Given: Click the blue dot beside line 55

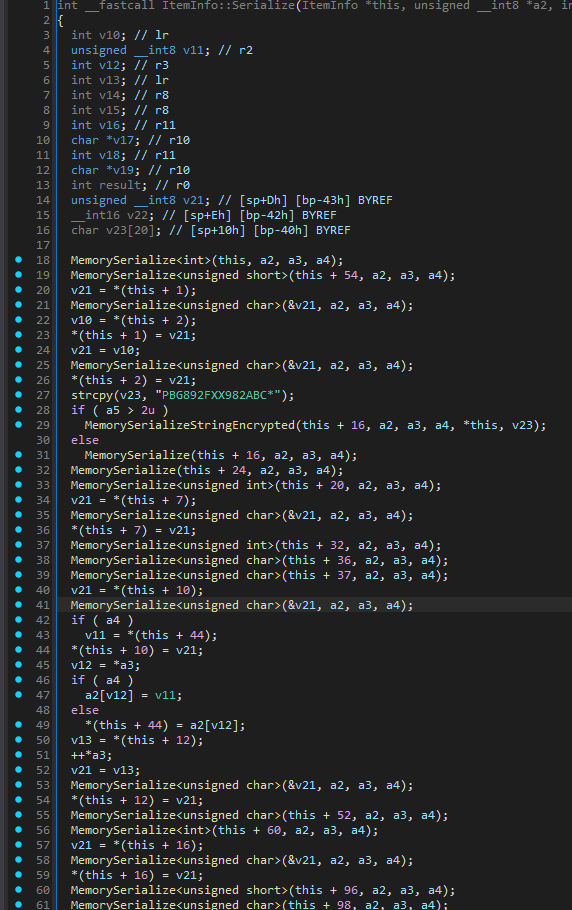Looking at the screenshot, I should click(19, 815).
